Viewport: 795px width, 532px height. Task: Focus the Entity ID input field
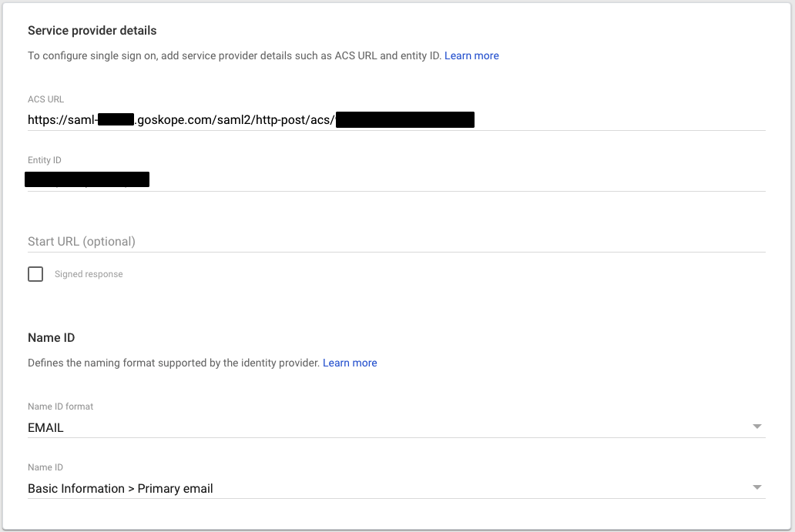click(x=397, y=180)
